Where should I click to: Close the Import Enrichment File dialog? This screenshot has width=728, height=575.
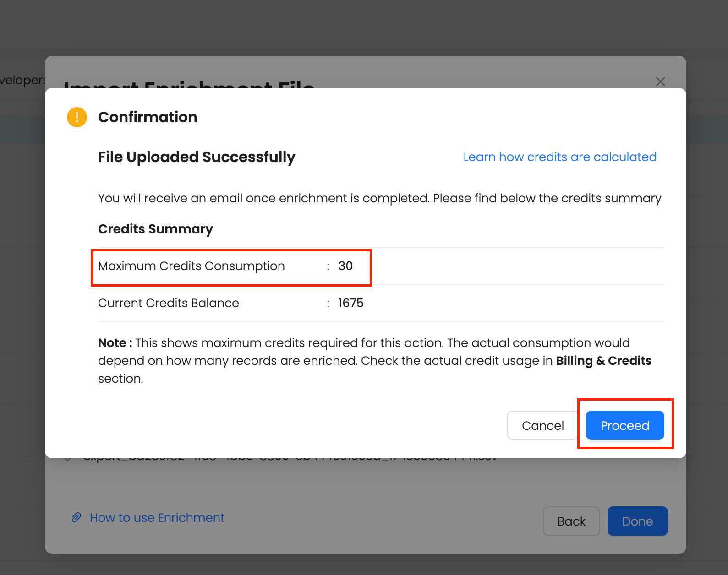(660, 81)
